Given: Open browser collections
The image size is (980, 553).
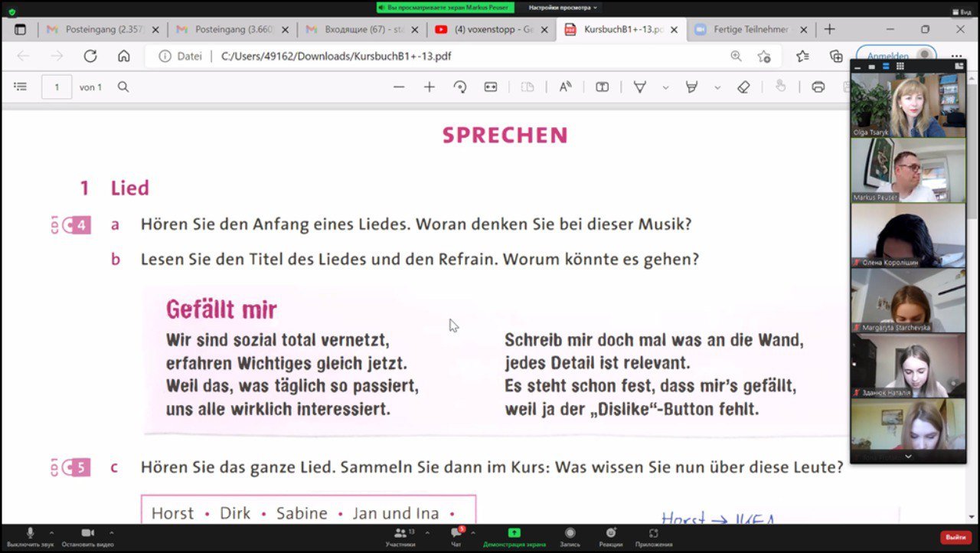Looking at the screenshot, I should [x=836, y=56].
